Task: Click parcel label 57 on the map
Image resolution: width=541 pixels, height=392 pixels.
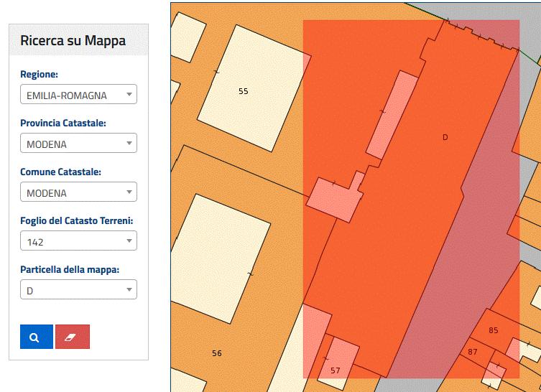Action: click(335, 370)
